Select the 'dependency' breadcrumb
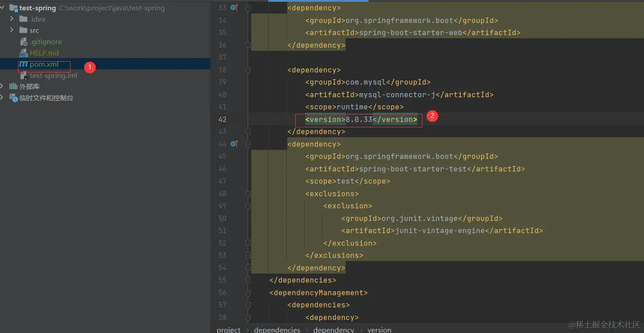This screenshot has width=644, height=333. 333,329
